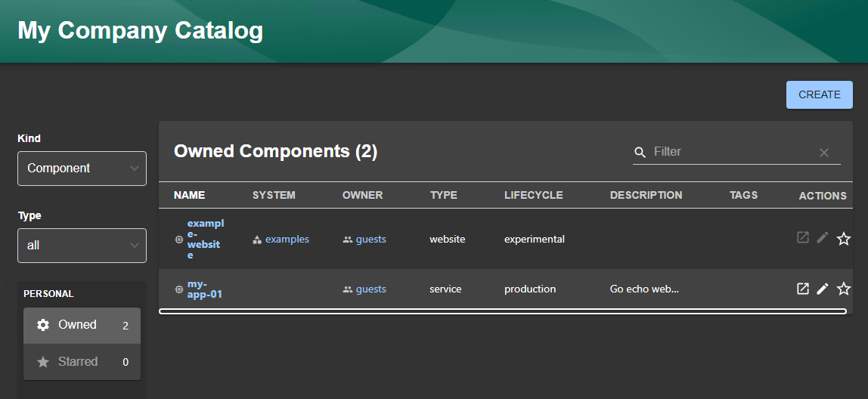Click the edit pencil icon for example-website

[823, 238]
